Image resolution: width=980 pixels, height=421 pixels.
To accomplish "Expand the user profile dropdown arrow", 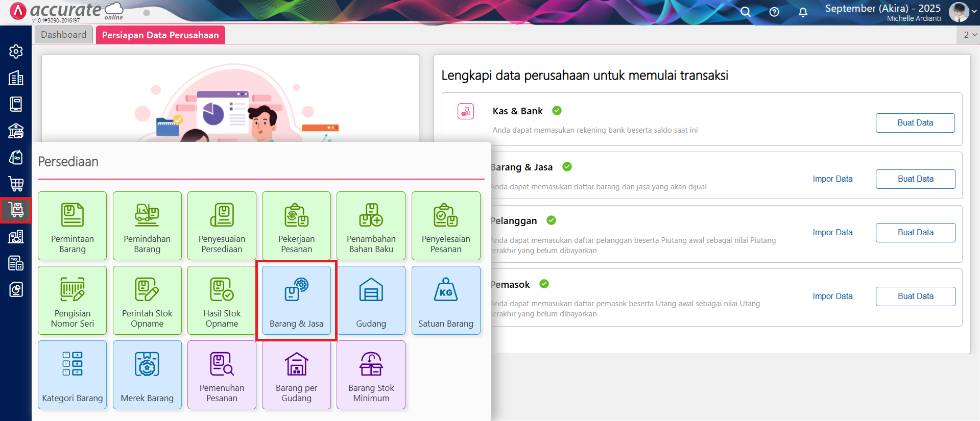I will (x=974, y=11).
